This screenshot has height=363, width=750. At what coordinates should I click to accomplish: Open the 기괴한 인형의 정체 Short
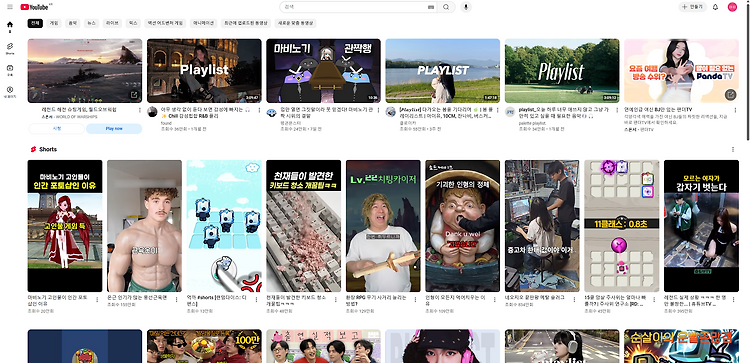pyautogui.click(x=463, y=226)
